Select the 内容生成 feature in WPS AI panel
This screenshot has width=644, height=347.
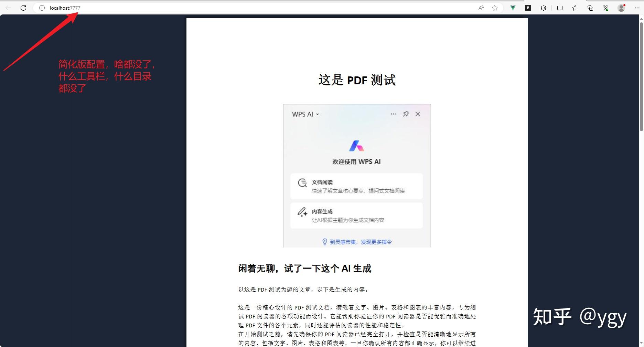pos(356,215)
